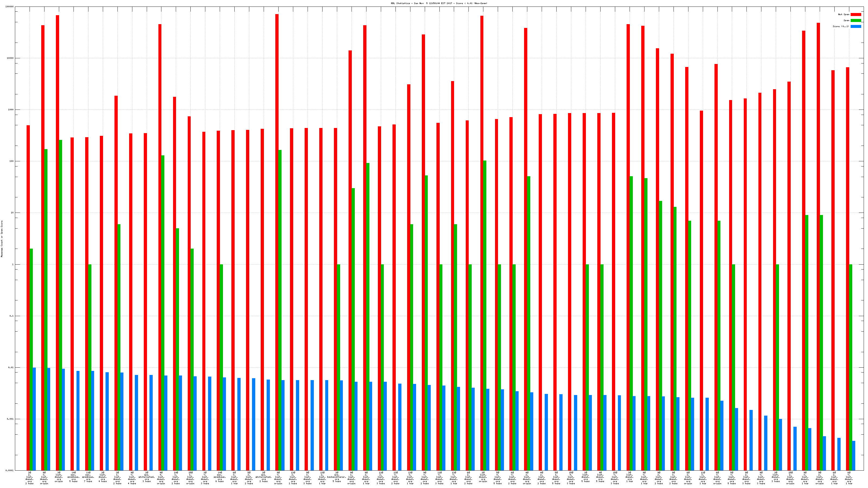Click the red bar above zen.spamhaus.org 5 hops

72,304
